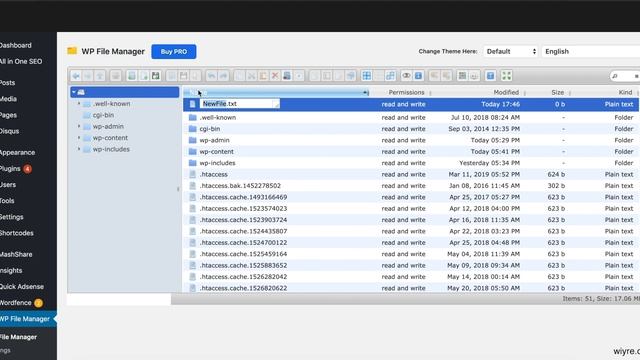The image size is (640, 360).
Task: Open Shortcodes in the sidebar
Action: click(17, 233)
